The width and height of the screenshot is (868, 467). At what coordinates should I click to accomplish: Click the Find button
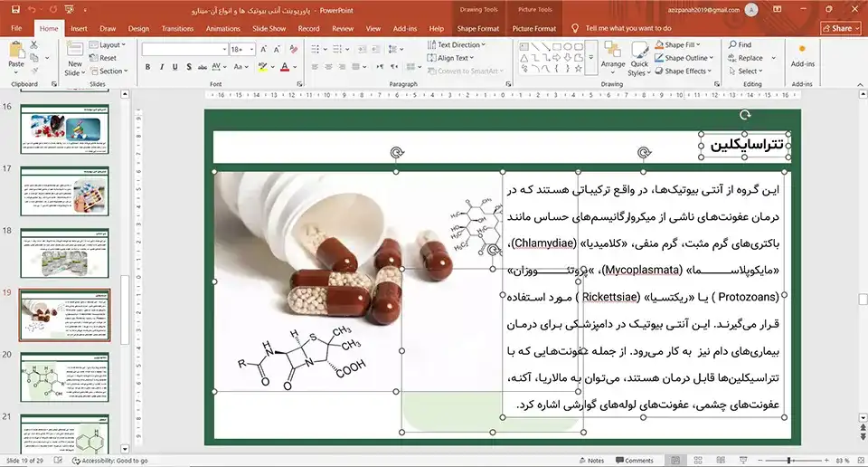click(741, 44)
